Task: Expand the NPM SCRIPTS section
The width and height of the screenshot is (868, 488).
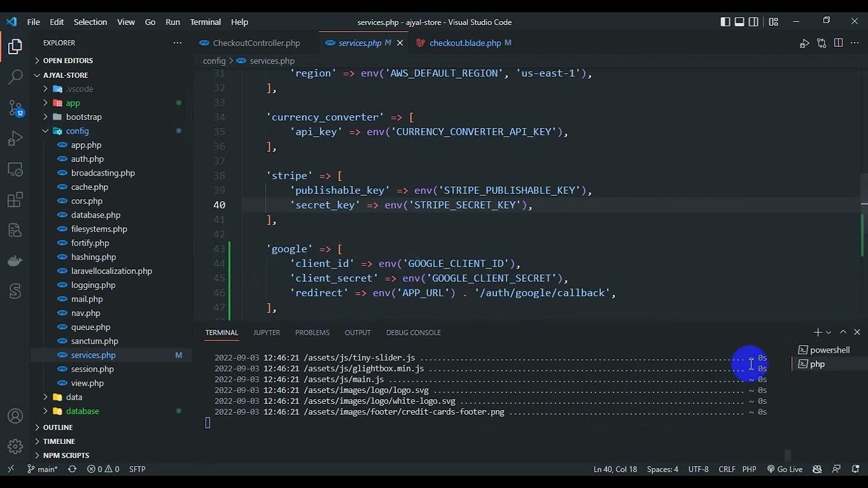Action: click(66, 455)
